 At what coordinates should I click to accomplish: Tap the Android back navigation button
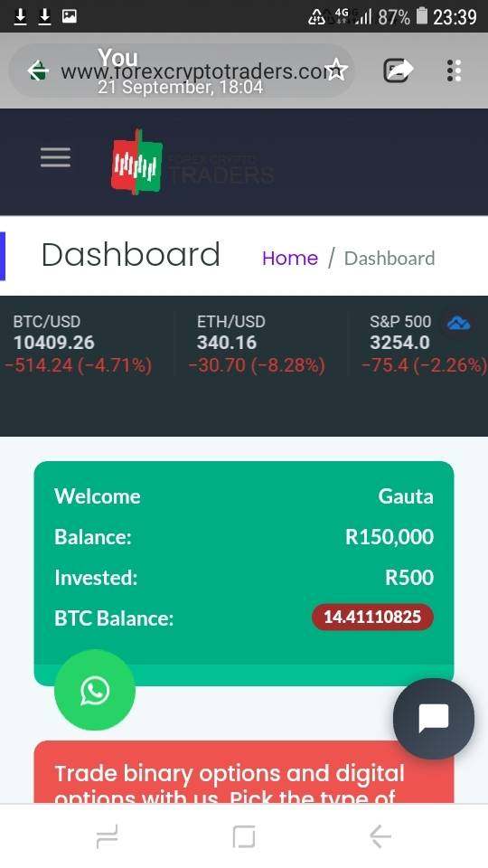tap(380, 835)
